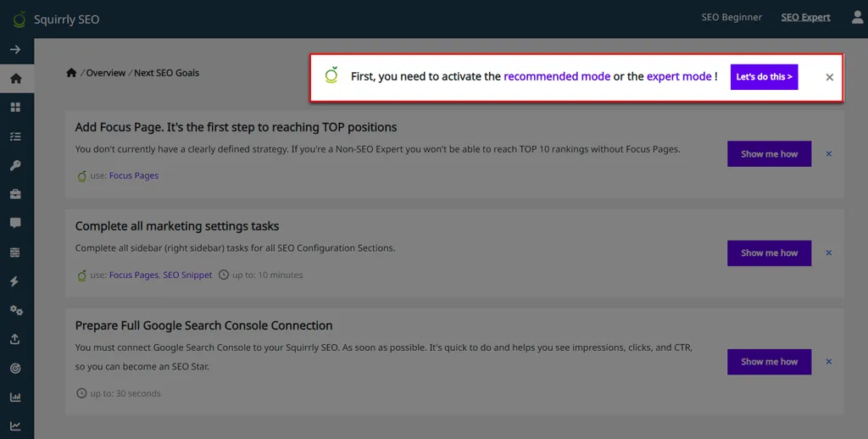Screen dimensions: 868x439
Task: Switch to SEO Beginner mode
Action: click(x=732, y=17)
